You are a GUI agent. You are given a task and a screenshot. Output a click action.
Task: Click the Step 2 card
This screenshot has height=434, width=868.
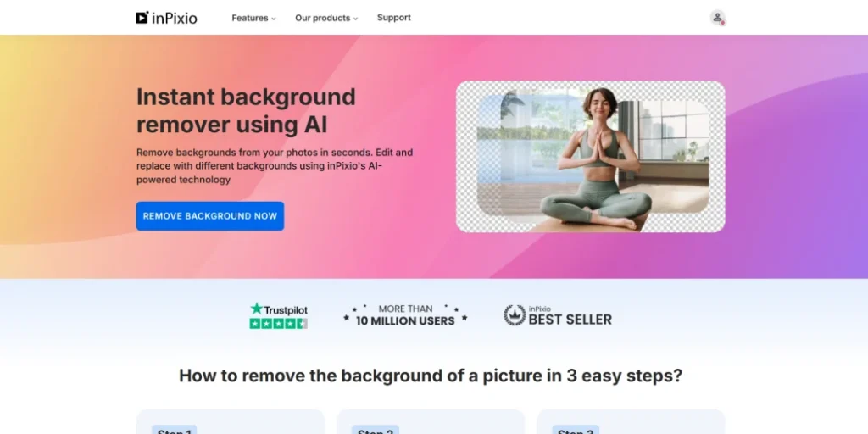pyautogui.click(x=431, y=422)
